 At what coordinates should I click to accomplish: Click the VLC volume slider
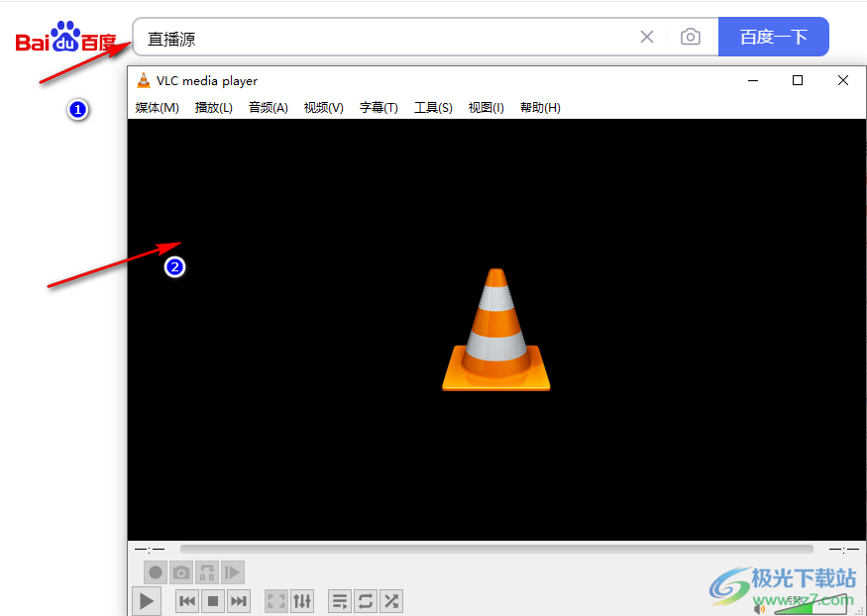(x=812, y=605)
